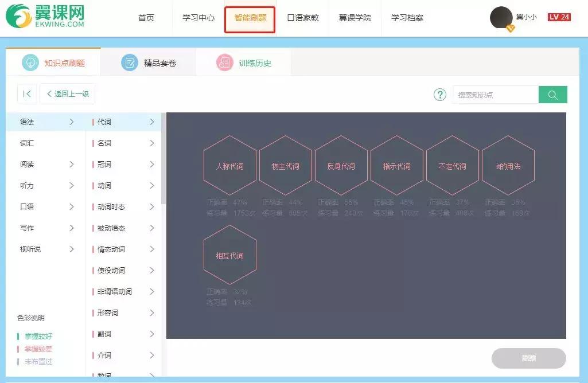
Task: Click the 返回上一级 back button
Action: pos(67,94)
